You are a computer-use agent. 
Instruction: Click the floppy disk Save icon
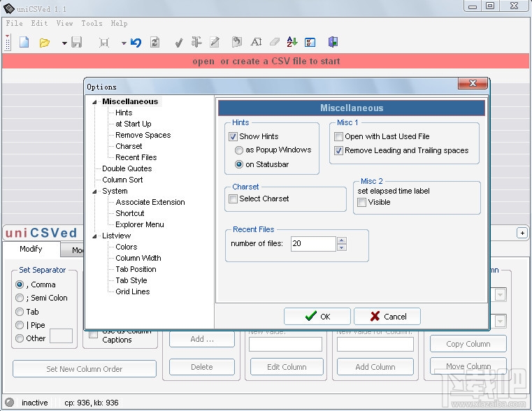(x=77, y=43)
